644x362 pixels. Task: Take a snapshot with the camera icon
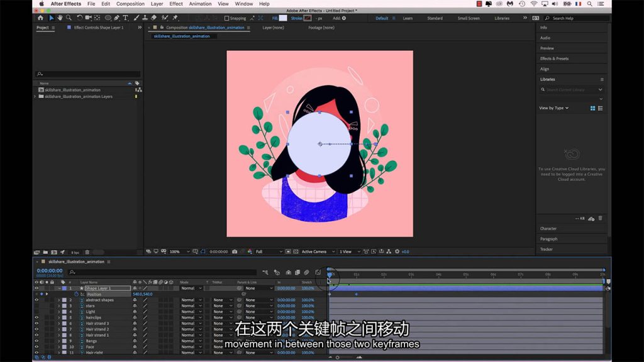[235, 251]
